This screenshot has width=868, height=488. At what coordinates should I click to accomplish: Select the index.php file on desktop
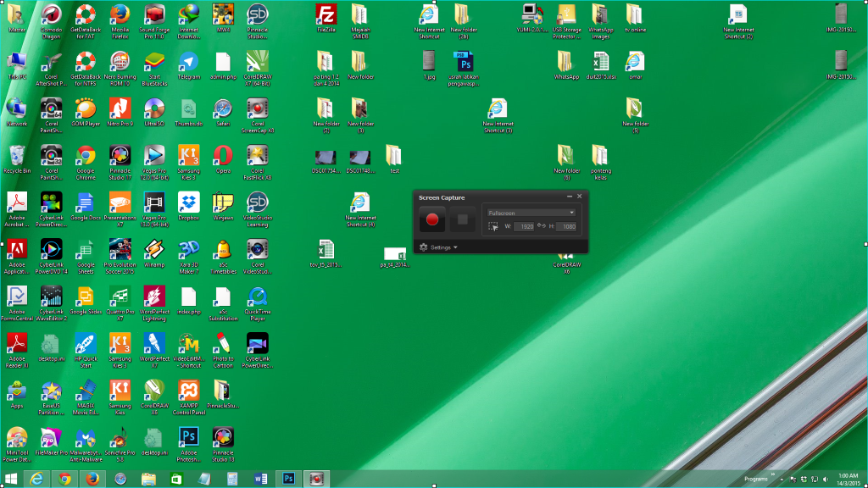[x=189, y=301]
